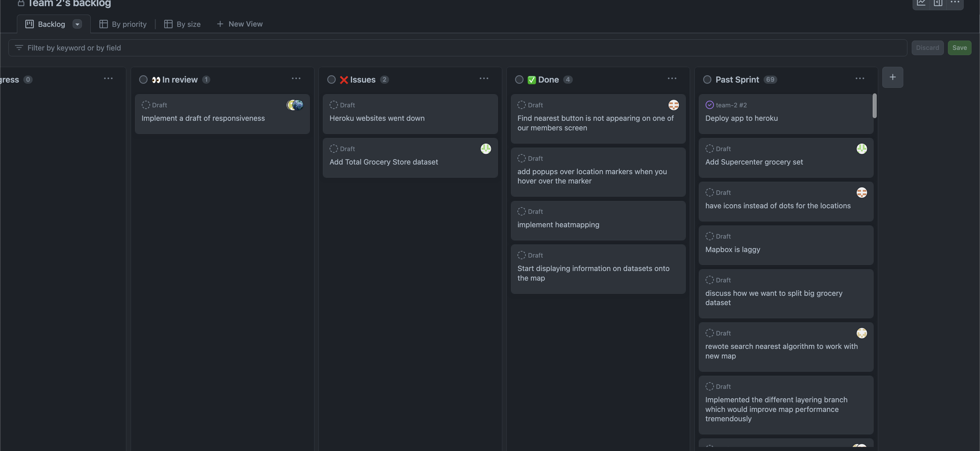This screenshot has height=451, width=980.
Task: Open the Backlog view dropdown arrow
Action: point(77,24)
